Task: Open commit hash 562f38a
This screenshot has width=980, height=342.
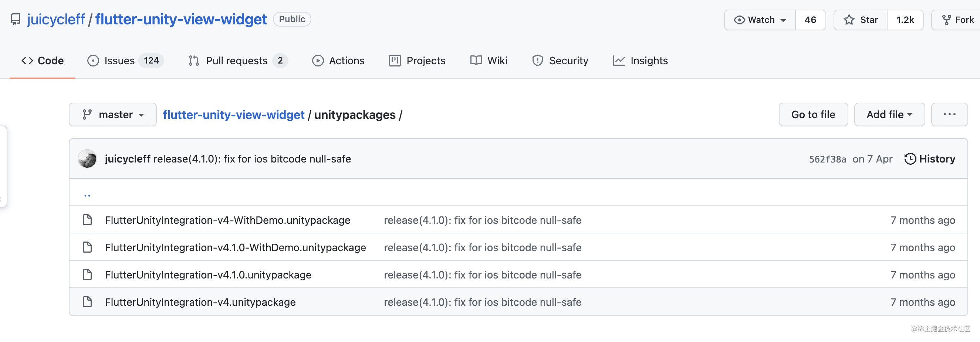Action: click(x=827, y=159)
